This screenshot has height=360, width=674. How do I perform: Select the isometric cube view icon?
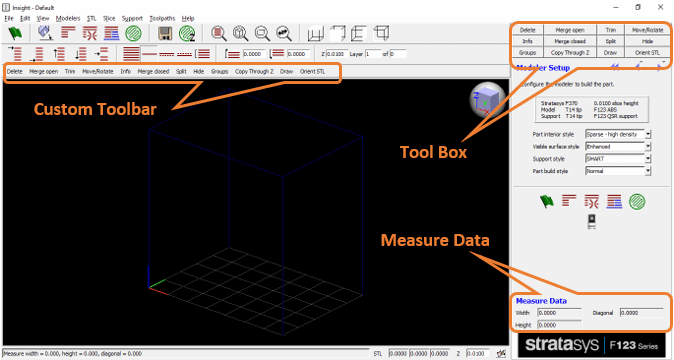381,33
